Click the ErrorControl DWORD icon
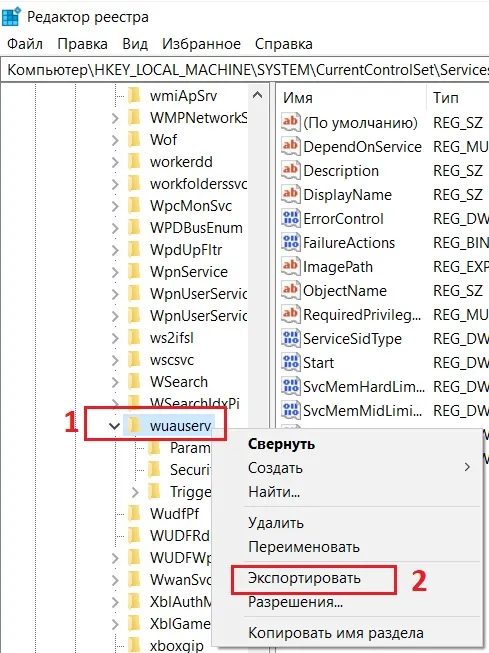Screen dimensions: 489x653 [x=290, y=218]
